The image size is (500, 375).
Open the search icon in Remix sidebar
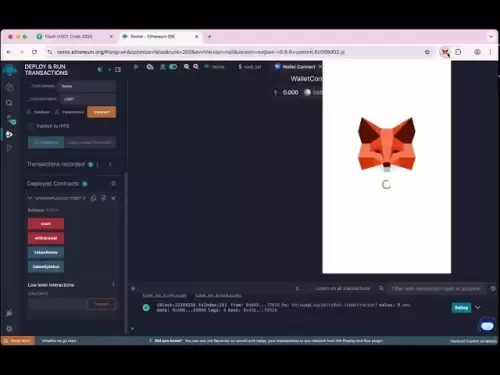tap(9, 103)
